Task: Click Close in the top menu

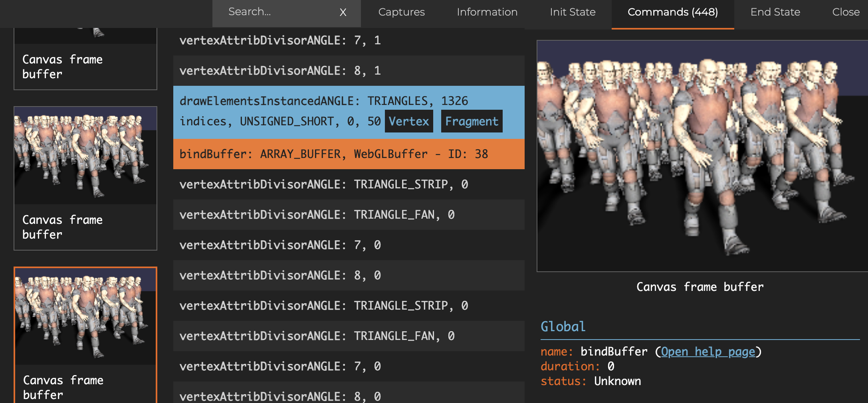Action: tap(845, 12)
